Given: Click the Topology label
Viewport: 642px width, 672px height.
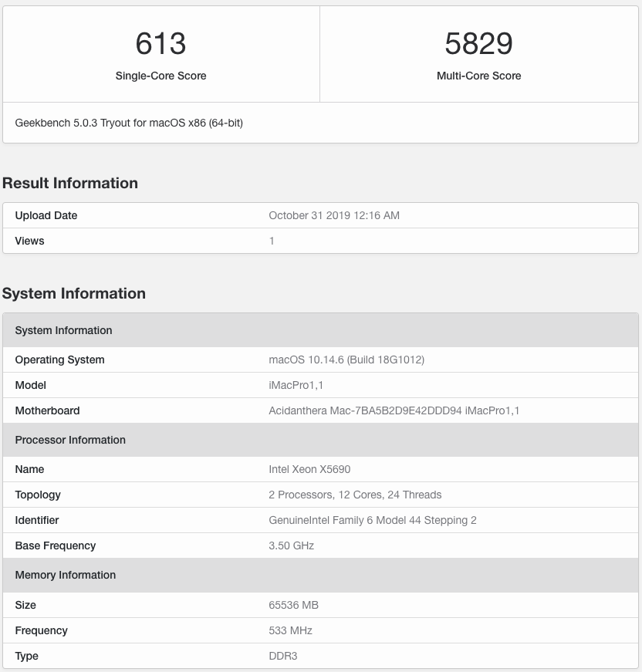Looking at the screenshot, I should click(38, 495).
